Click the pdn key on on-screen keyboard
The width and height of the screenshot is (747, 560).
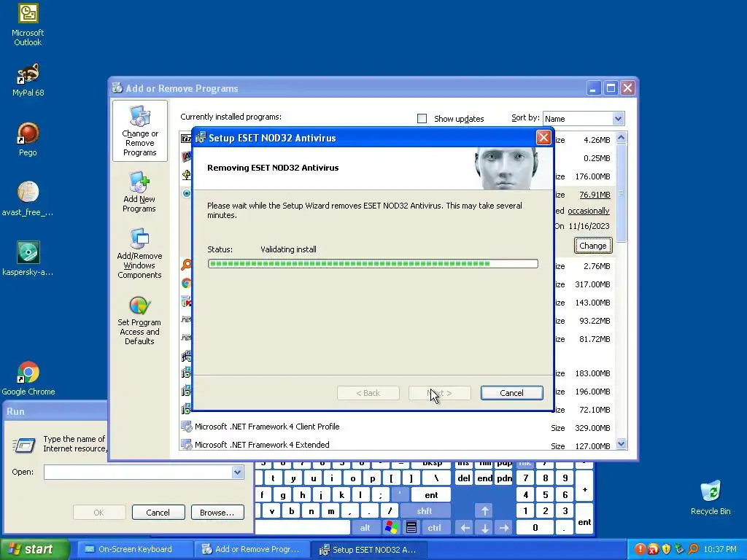pos(504,478)
